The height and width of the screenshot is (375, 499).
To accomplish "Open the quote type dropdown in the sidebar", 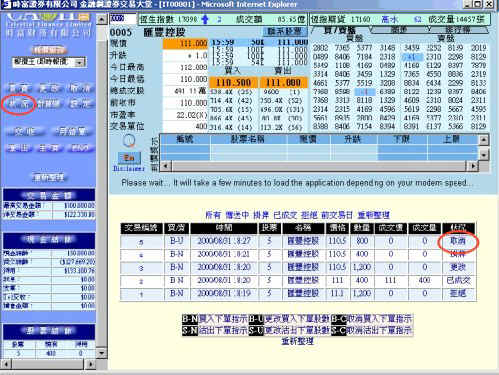I will coord(49,62).
